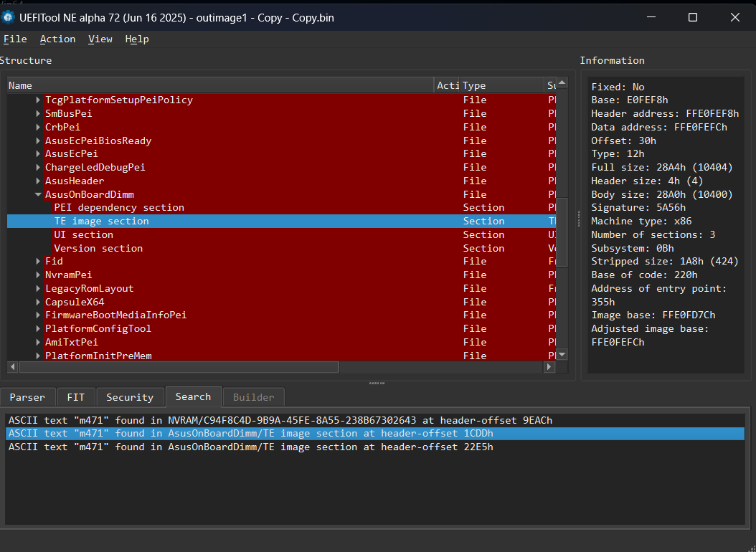Close the UEFITool window
Image resolution: width=756 pixels, height=552 pixels.
tap(734, 18)
